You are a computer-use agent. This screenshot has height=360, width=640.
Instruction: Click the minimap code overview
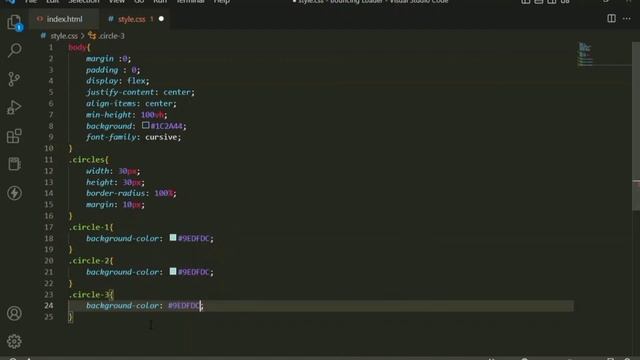click(585, 54)
